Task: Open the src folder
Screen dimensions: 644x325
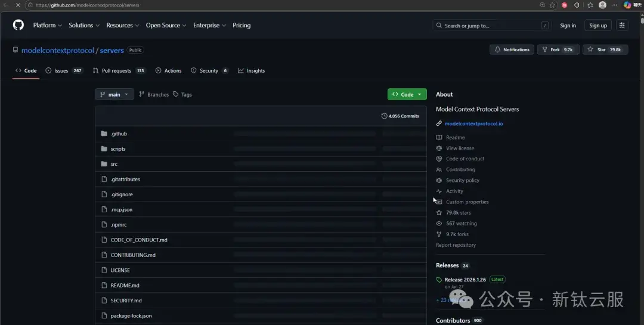Action: (x=114, y=165)
